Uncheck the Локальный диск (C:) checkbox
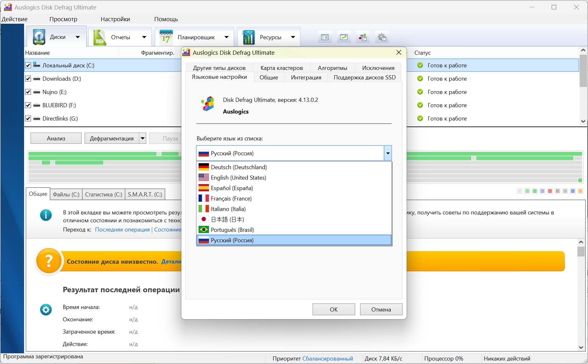 (x=28, y=65)
